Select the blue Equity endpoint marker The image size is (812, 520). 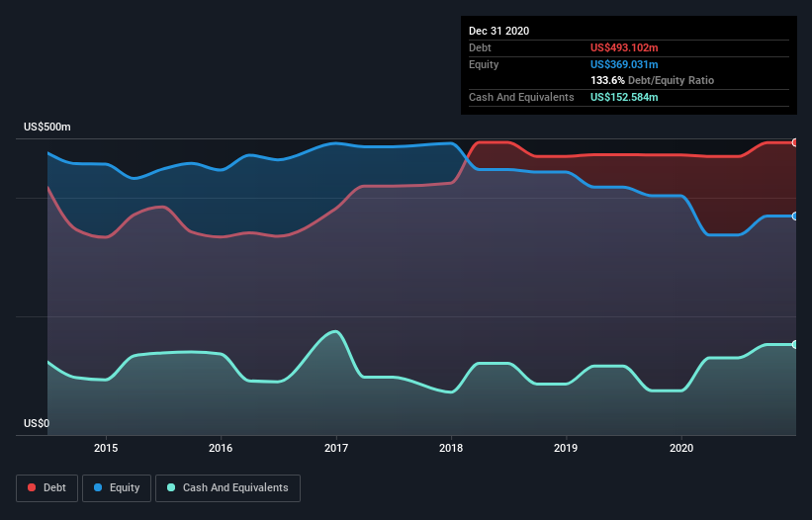coord(795,217)
